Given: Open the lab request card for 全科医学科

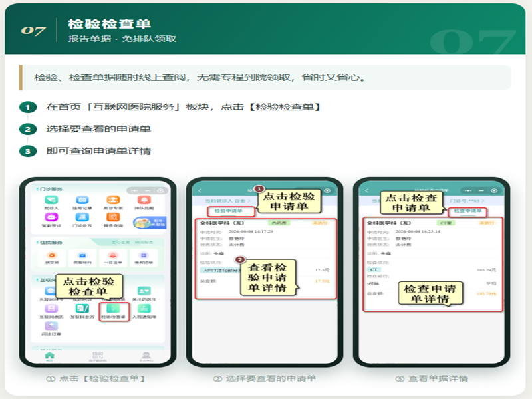Looking at the screenshot, I should click(x=265, y=259).
